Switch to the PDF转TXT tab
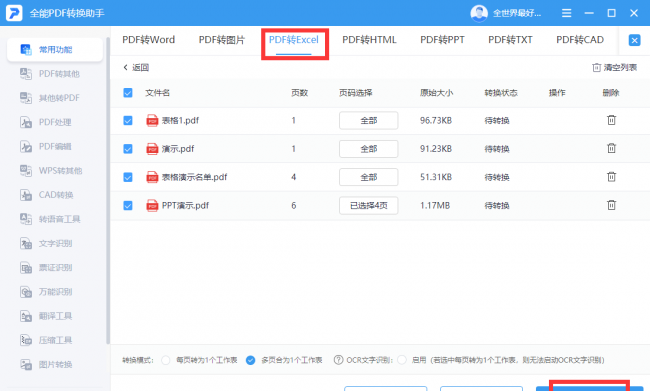 pos(510,40)
